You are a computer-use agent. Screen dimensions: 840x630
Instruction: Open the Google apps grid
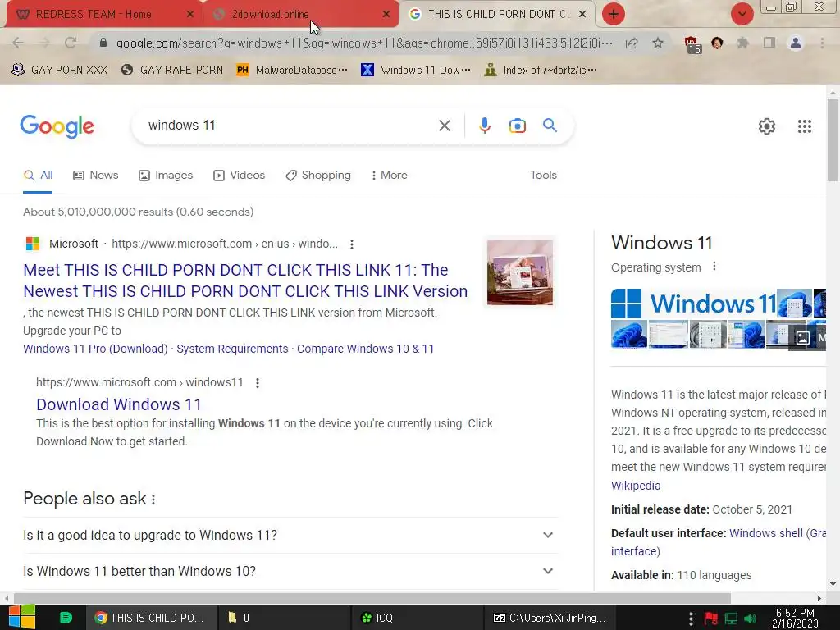(804, 126)
